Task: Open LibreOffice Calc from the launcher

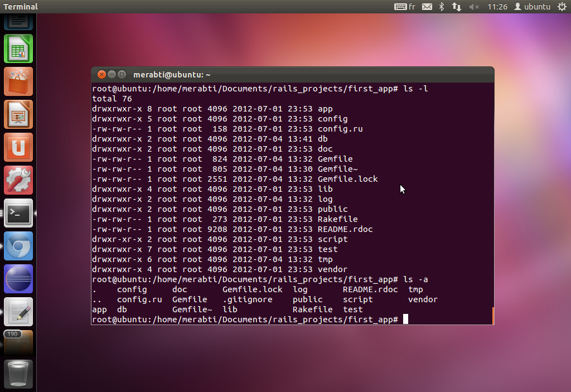Action: (x=18, y=49)
